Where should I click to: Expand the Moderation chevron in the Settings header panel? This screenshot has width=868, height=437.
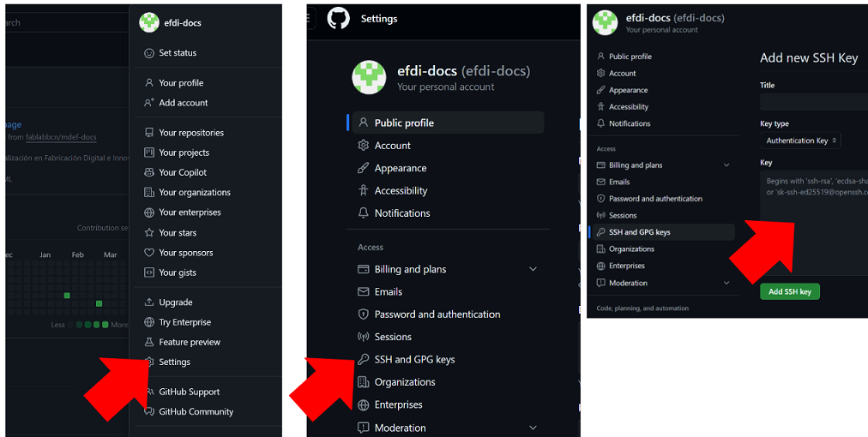(533, 428)
